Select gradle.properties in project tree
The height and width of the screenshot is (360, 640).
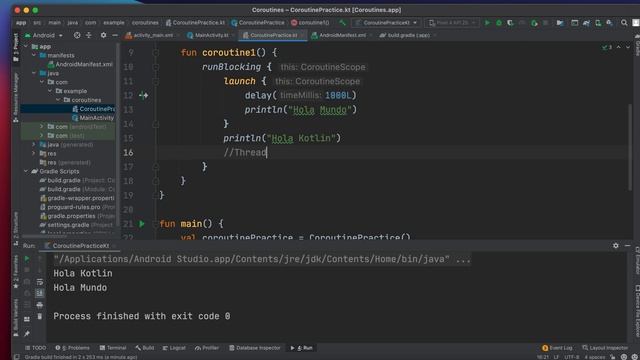[77, 216]
